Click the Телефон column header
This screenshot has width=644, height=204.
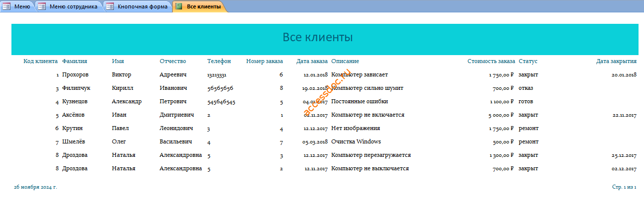[x=219, y=61]
